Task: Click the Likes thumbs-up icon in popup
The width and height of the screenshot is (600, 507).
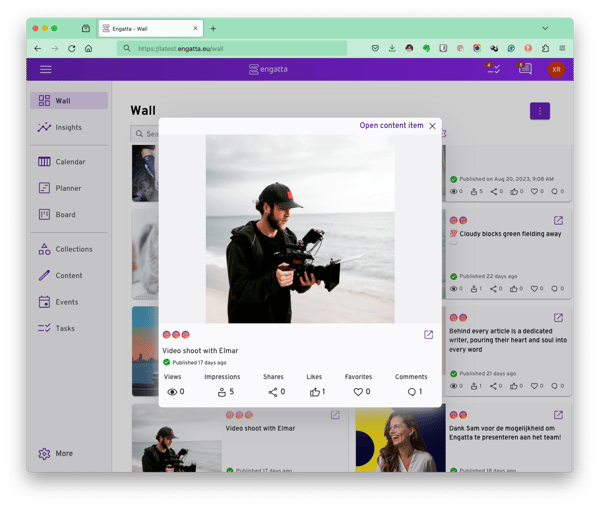Action: [x=315, y=392]
